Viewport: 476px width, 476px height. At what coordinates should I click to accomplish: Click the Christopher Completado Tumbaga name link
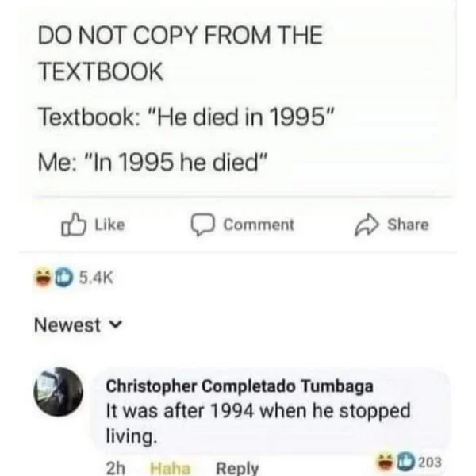click(240, 386)
